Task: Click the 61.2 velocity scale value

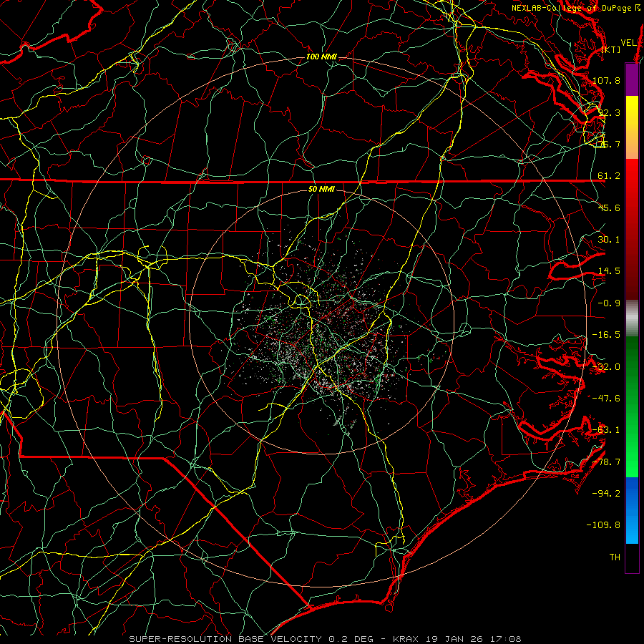Action: 609,176
